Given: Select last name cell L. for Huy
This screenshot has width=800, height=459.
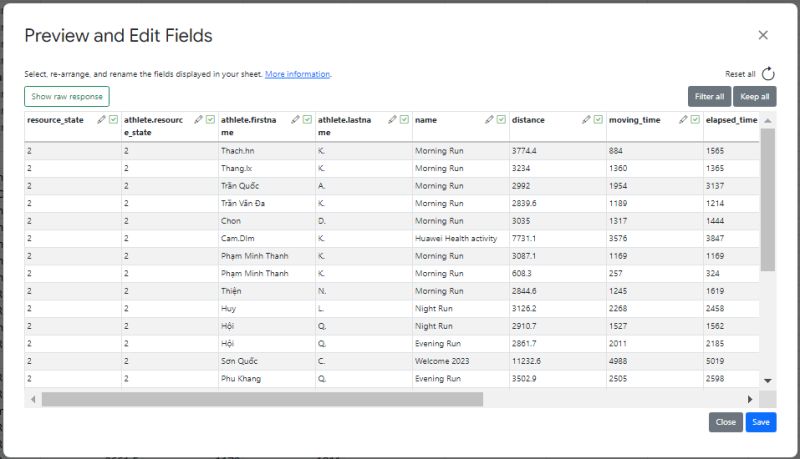Looking at the screenshot, I should pos(364,309).
